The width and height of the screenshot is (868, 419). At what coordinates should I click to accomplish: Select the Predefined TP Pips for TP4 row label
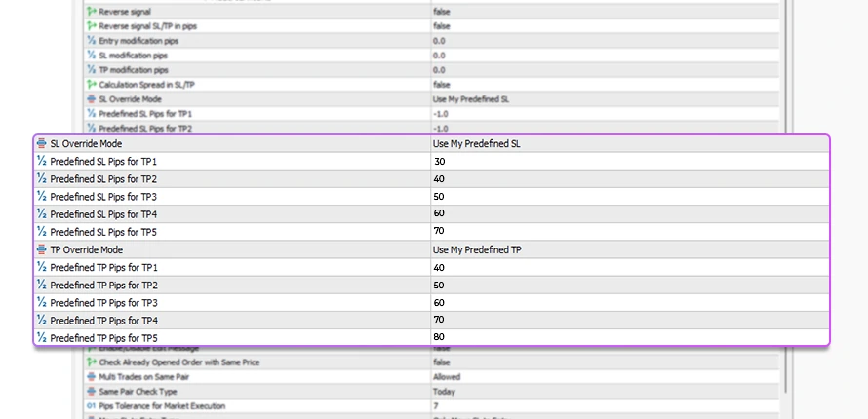pyautogui.click(x=103, y=320)
